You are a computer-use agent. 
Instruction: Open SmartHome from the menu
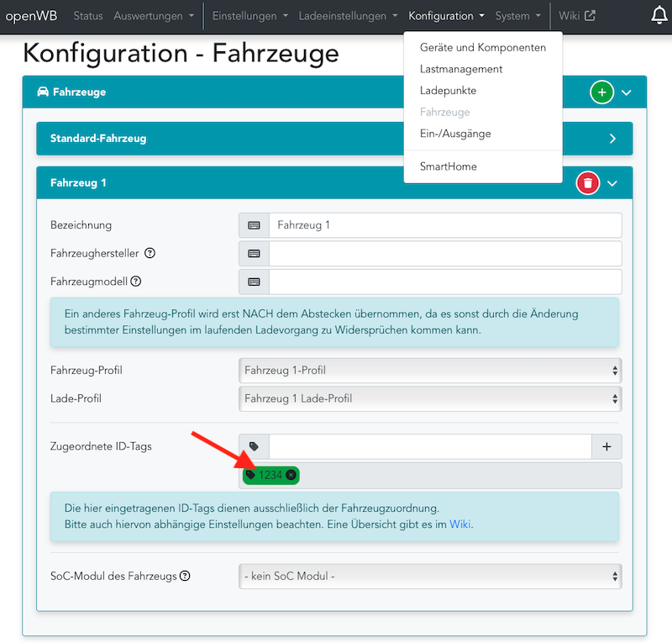pyautogui.click(x=448, y=166)
